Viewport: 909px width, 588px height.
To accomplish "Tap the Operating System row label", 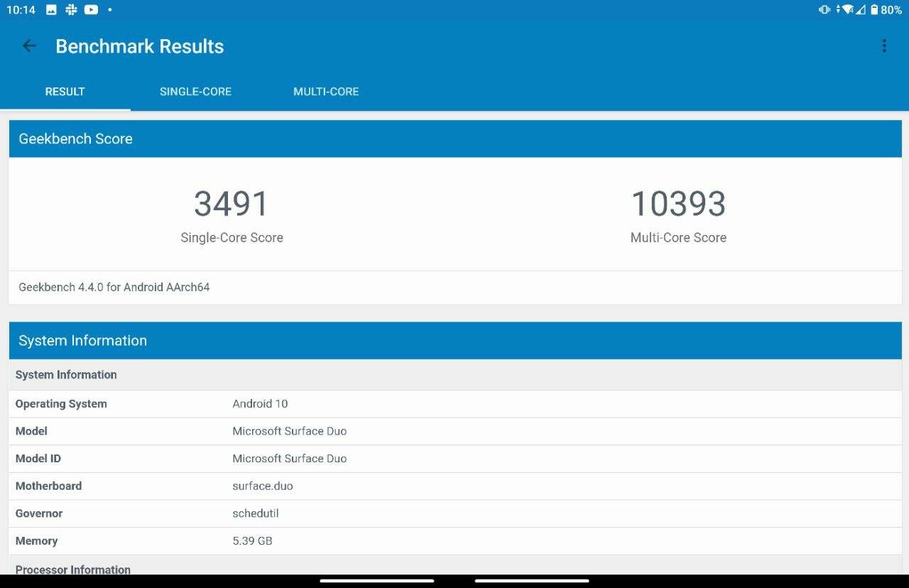I will (61, 404).
